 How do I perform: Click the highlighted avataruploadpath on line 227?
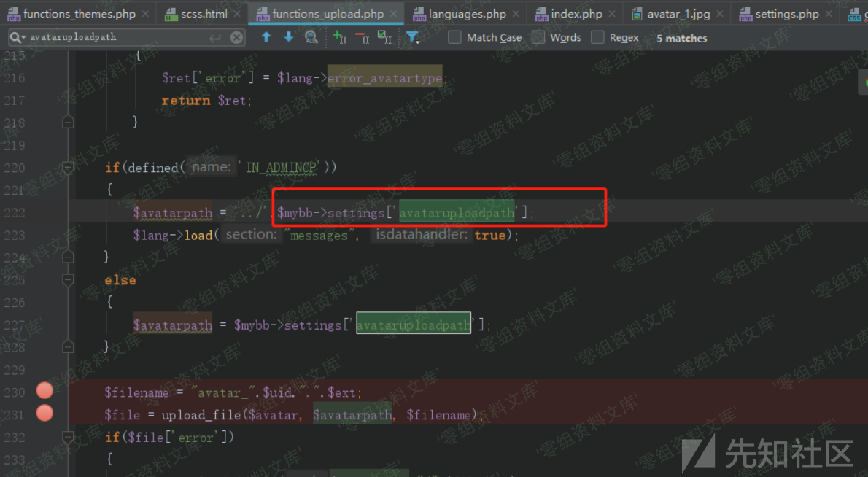[x=413, y=325]
